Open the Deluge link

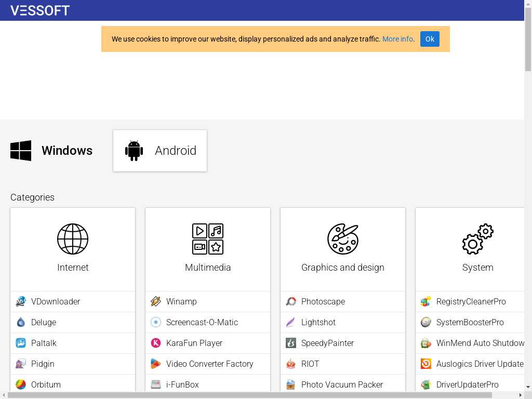click(x=73, y=322)
